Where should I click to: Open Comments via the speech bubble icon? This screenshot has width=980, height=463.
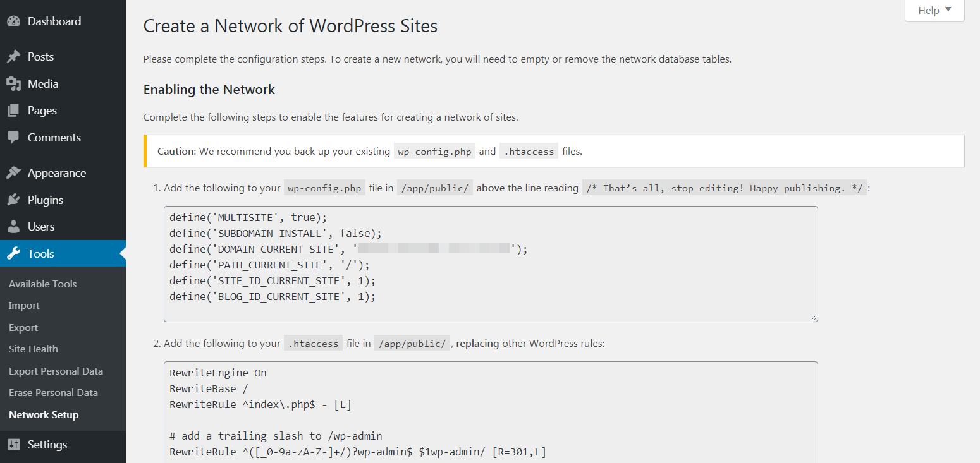pos(14,137)
